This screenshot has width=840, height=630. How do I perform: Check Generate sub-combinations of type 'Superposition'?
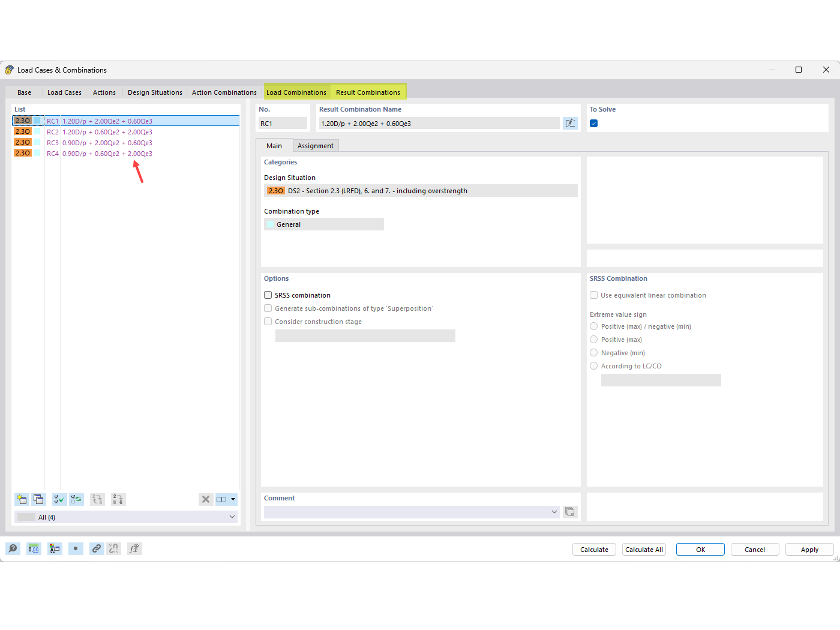tap(268, 308)
